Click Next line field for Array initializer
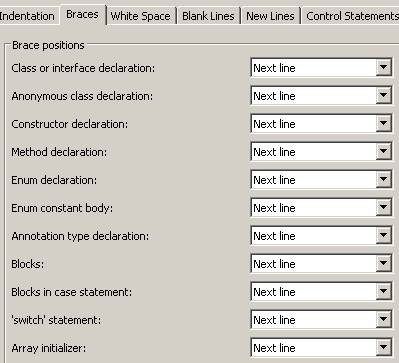399x363 pixels. 313,348
